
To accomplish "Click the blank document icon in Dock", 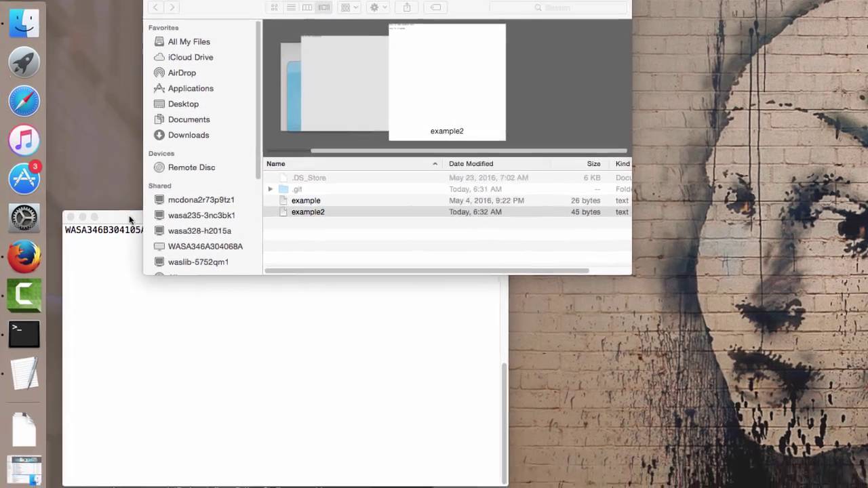I will (24, 430).
